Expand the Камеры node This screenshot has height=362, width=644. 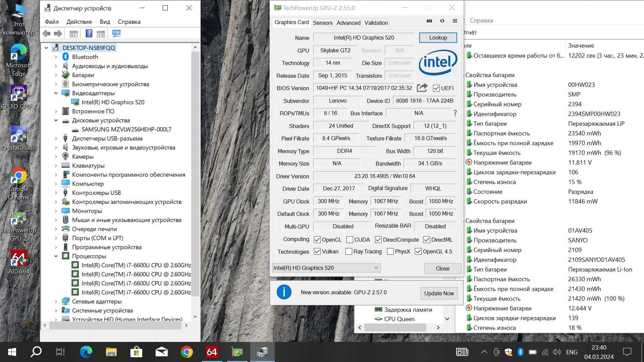point(56,157)
